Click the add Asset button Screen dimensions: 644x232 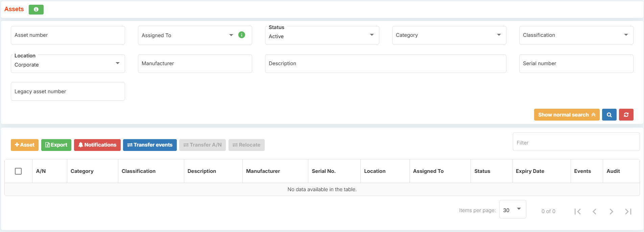[x=25, y=145]
